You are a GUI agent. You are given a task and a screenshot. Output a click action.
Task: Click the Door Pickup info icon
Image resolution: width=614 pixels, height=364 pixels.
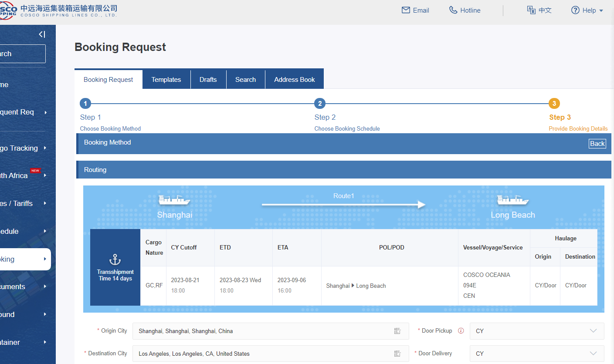461,331
